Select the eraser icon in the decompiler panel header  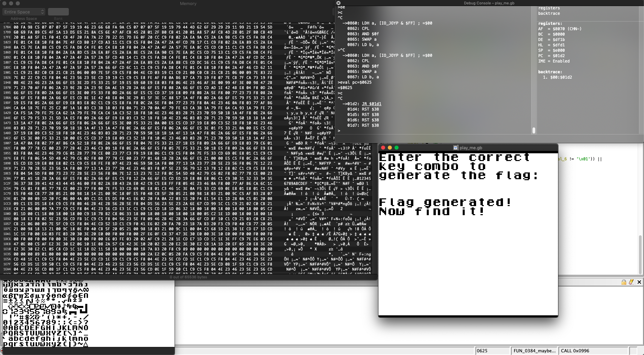631,282
